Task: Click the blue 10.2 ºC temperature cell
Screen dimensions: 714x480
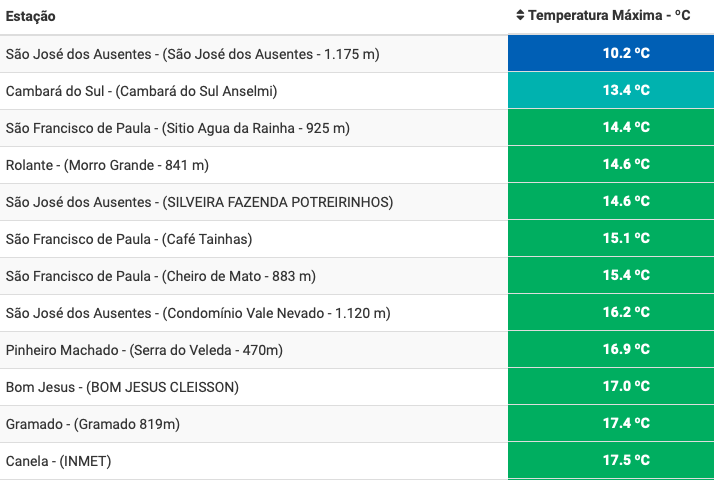Action: pyautogui.click(x=626, y=54)
